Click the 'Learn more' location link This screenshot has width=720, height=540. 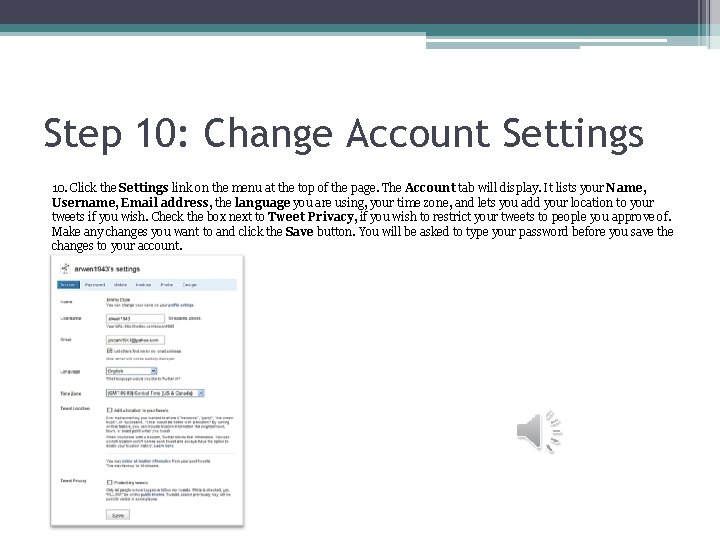(x=163, y=445)
